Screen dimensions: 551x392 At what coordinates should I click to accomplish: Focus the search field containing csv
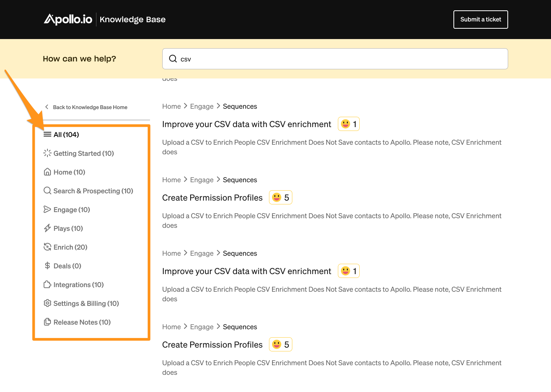click(x=335, y=59)
